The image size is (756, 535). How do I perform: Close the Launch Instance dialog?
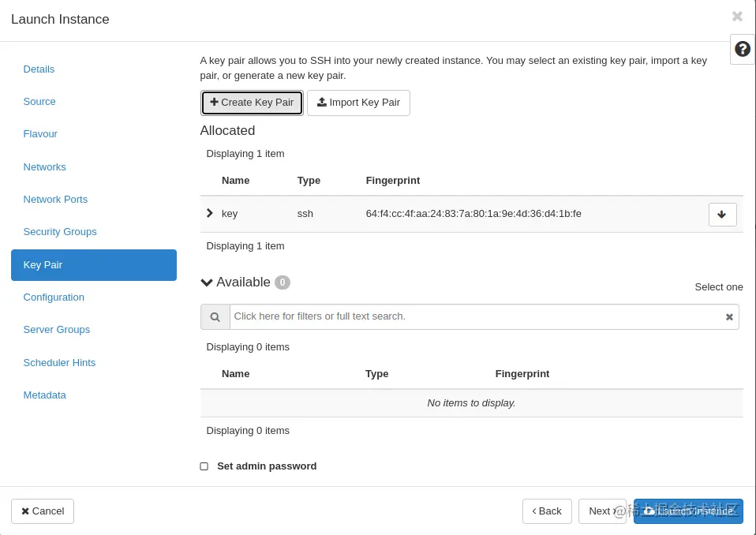[737, 17]
